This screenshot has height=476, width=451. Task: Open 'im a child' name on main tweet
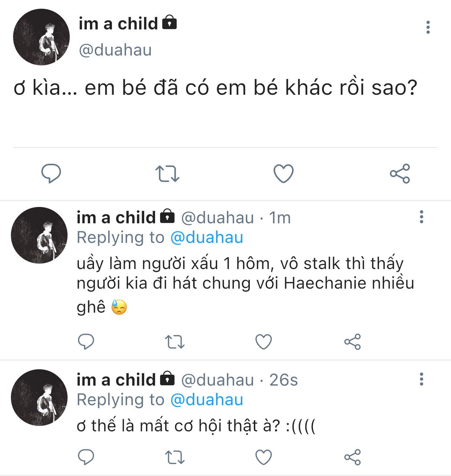point(118,24)
